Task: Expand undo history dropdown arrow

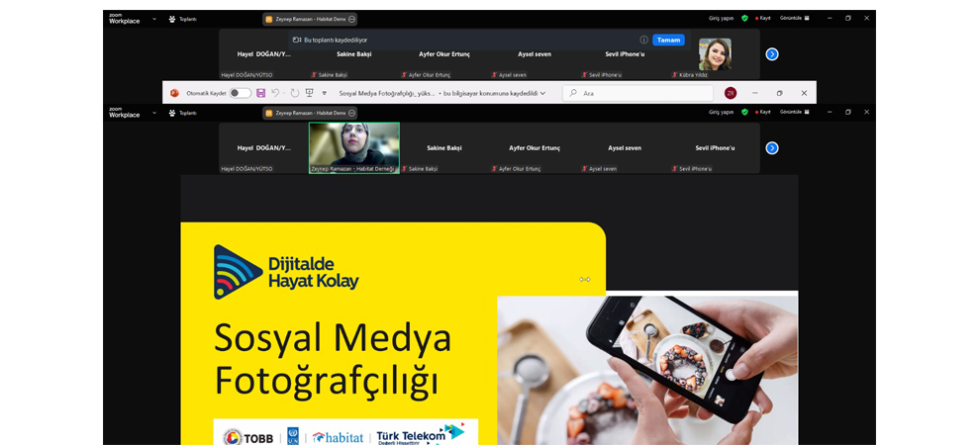Action: [284, 93]
